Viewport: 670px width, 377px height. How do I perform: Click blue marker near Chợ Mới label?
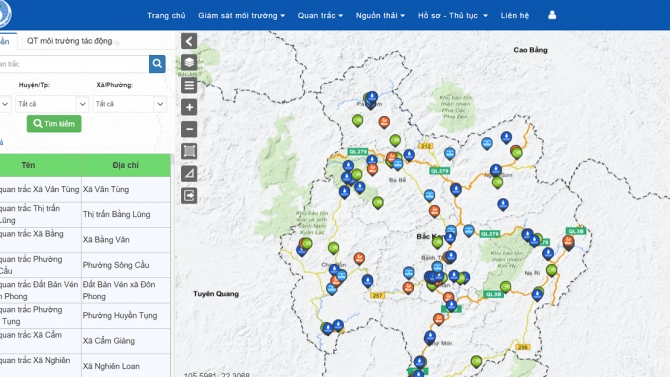[430, 337]
